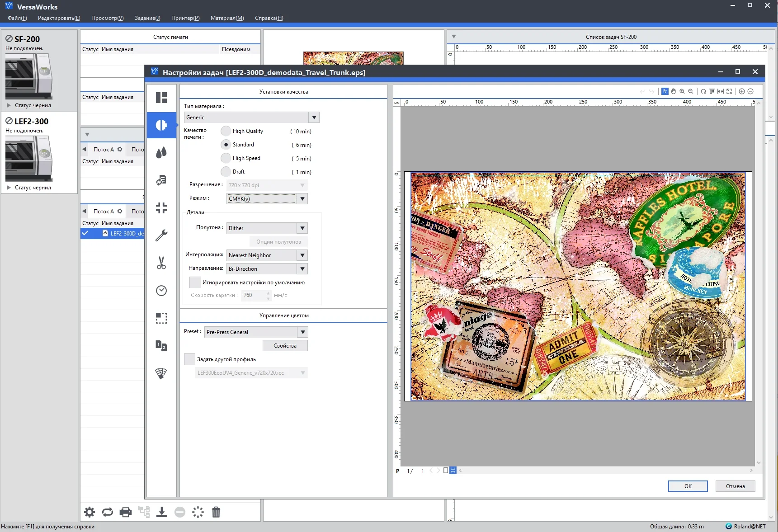Select LEF2-300D job row in queue
Screen dimensions: 778x532
click(113, 233)
